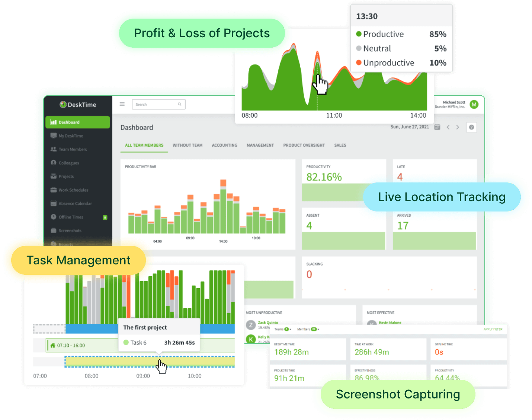
Task: Click the Colleagues person icon
Action: click(54, 163)
